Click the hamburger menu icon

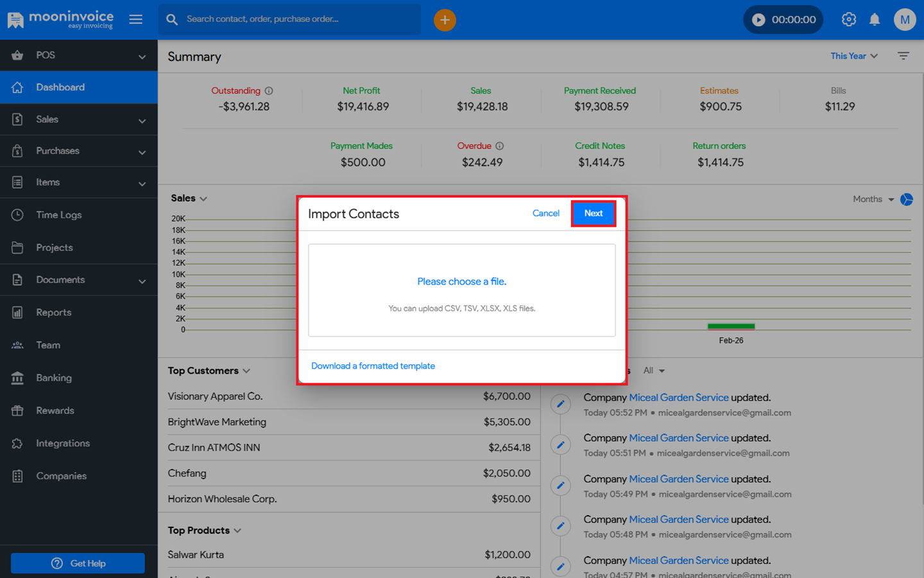[x=135, y=19]
